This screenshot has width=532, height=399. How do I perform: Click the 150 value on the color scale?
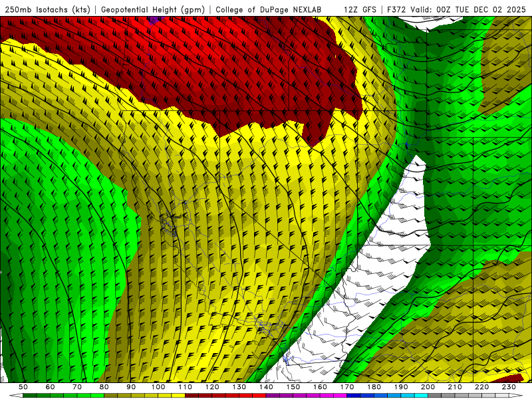tap(293, 387)
